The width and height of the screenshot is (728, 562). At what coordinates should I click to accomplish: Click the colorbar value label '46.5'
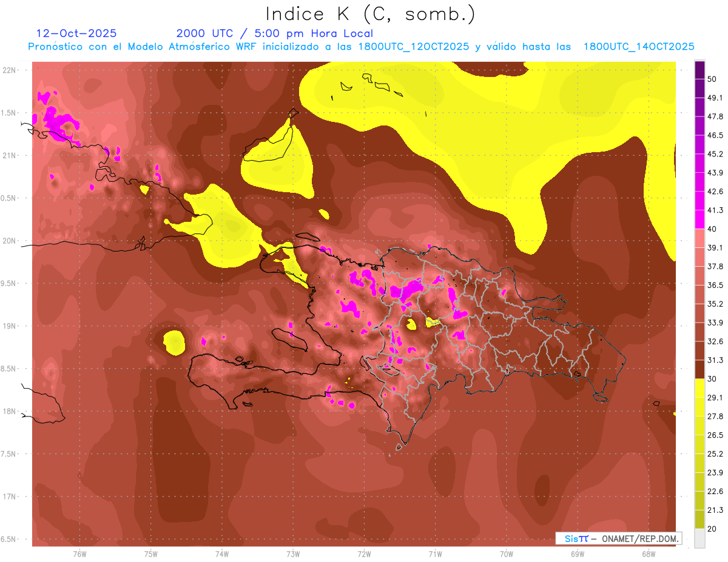tap(715, 135)
